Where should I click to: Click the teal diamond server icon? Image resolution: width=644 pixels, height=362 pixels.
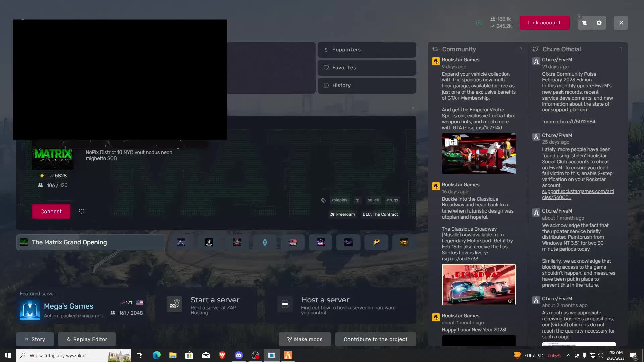click(x=265, y=242)
